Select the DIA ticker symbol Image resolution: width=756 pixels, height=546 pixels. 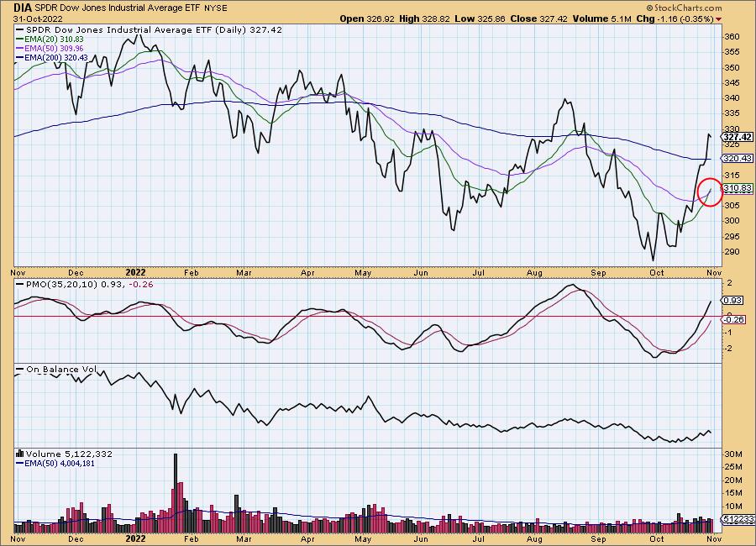pyautogui.click(x=22, y=8)
